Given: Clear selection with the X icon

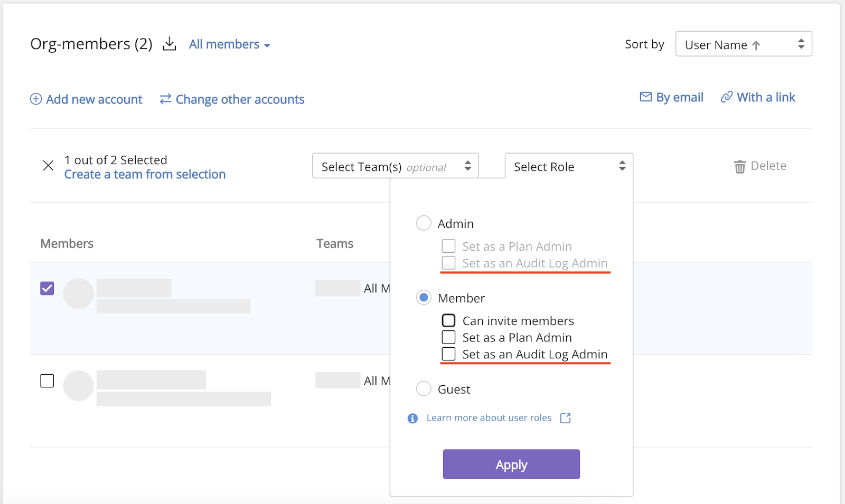Looking at the screenshot, I should (48, 166).
